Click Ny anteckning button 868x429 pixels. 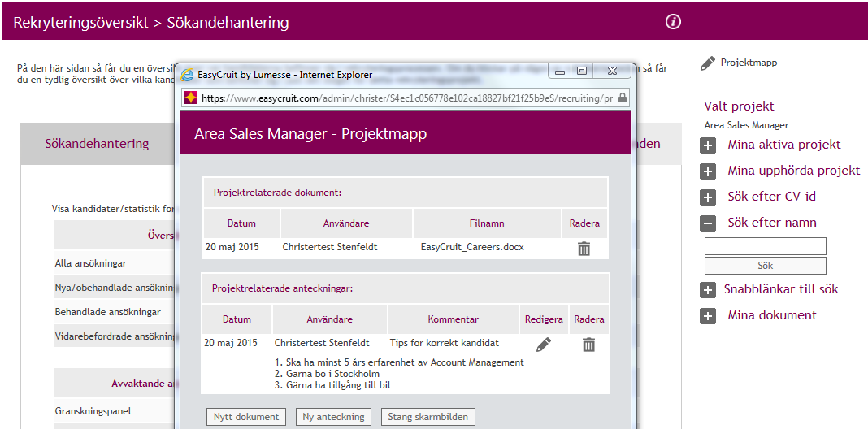click(333, 417)
